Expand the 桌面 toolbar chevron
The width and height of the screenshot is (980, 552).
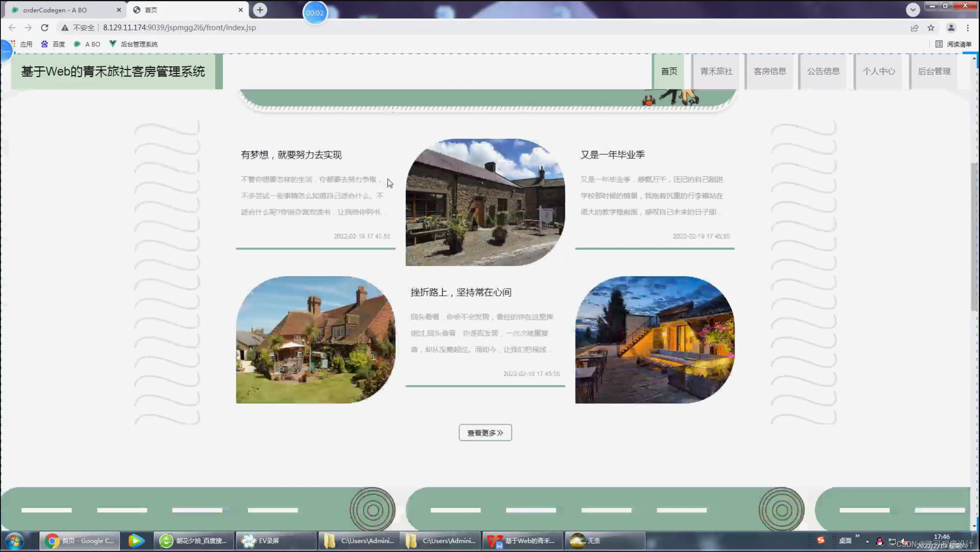(x=857, y=536)
